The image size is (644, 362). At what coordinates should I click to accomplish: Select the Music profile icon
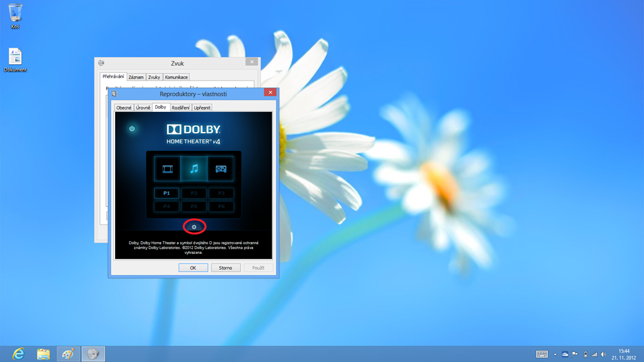(x=194, y=168)
